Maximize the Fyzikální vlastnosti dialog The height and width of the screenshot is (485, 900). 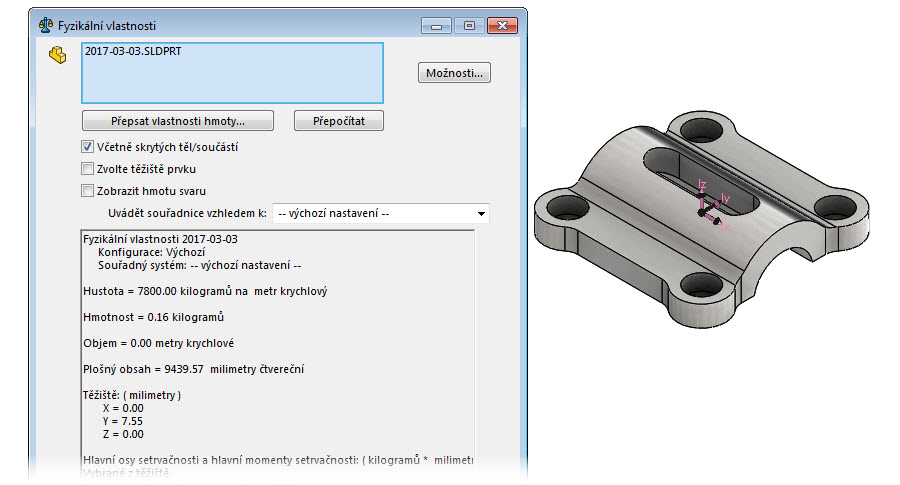pyautogui.click(x=469, y=26)
